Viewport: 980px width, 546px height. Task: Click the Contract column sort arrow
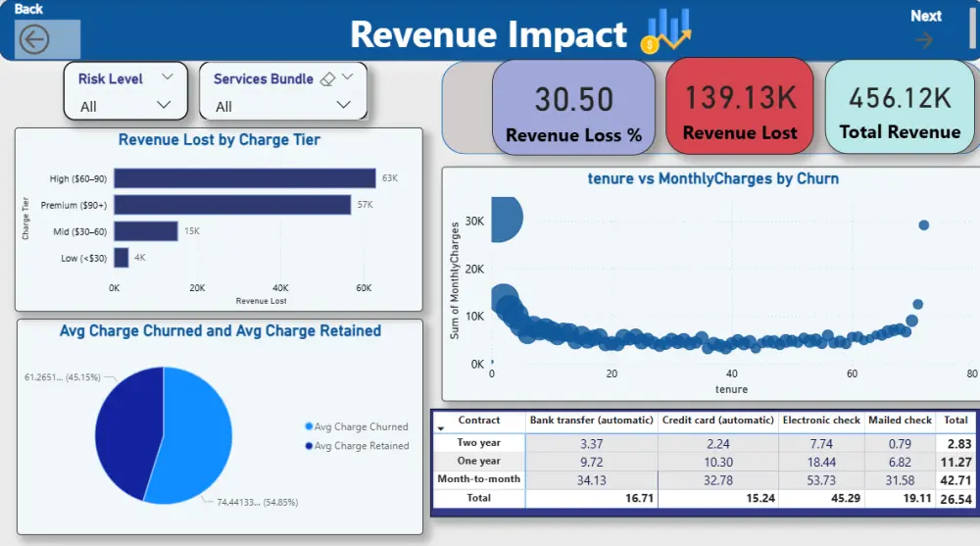click(441, 429)
